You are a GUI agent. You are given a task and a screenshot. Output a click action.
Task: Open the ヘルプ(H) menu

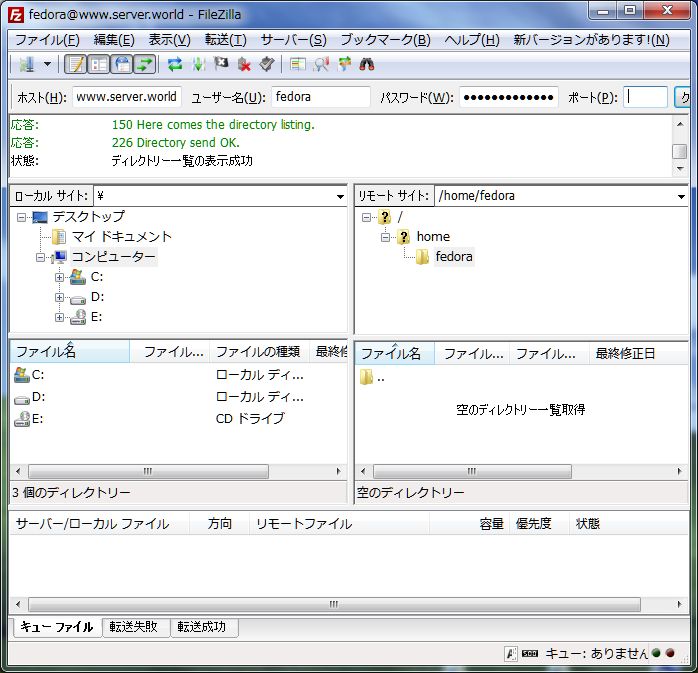[x=472, y=40]
